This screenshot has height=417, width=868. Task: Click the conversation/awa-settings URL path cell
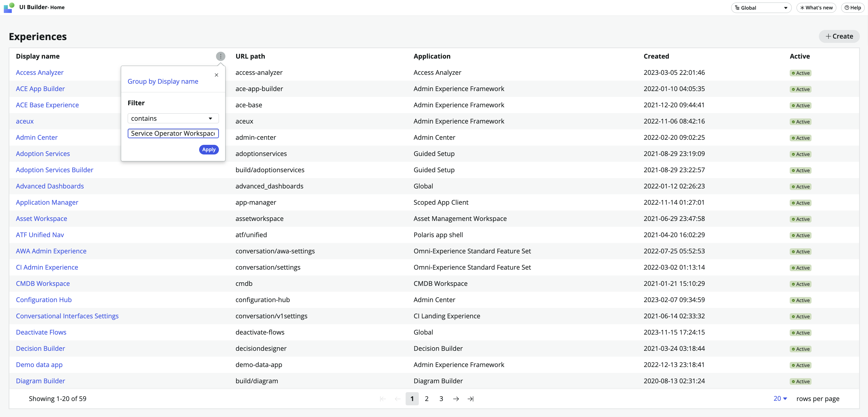click(x=275, y=251)
